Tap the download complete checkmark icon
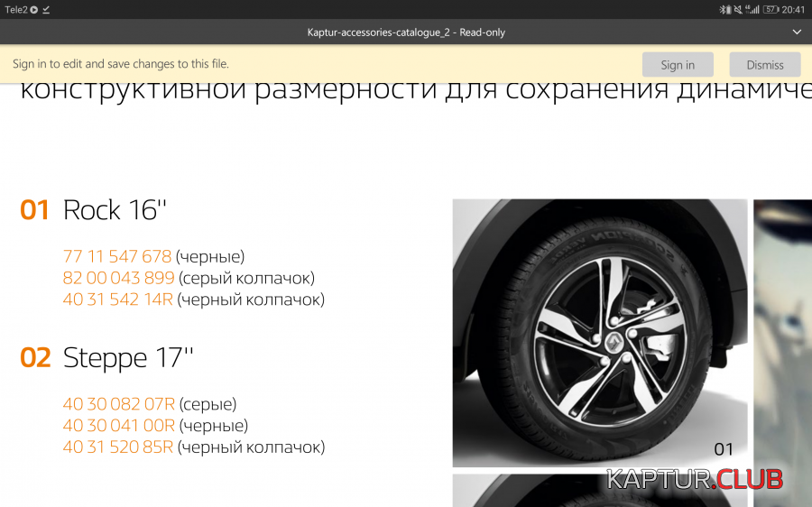The image size is (812, 507). [46, 9]
